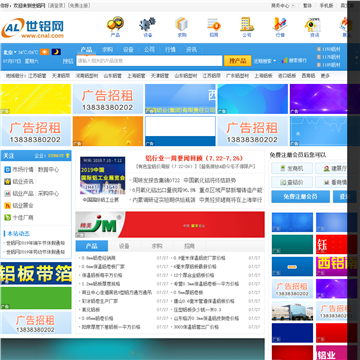This screenshot has height=360, width=360.
Task: Click the 免费注册 link at top
Action: click(x=79, y=6)
